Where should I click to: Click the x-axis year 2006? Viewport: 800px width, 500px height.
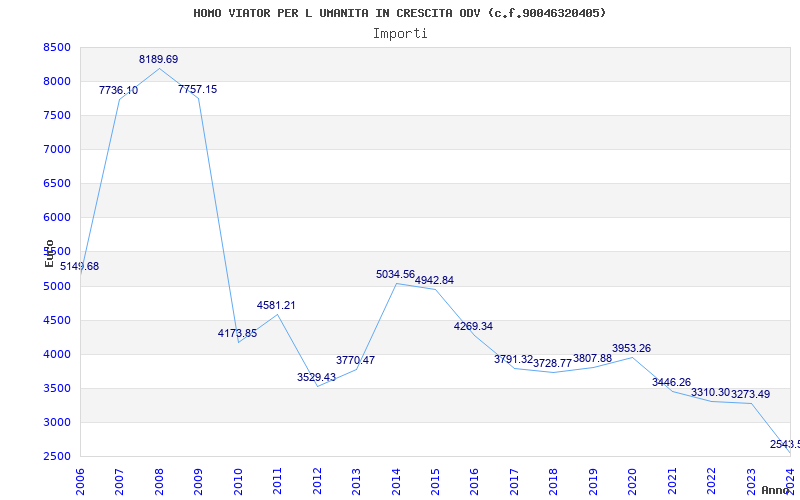click(x=80, y=482)
